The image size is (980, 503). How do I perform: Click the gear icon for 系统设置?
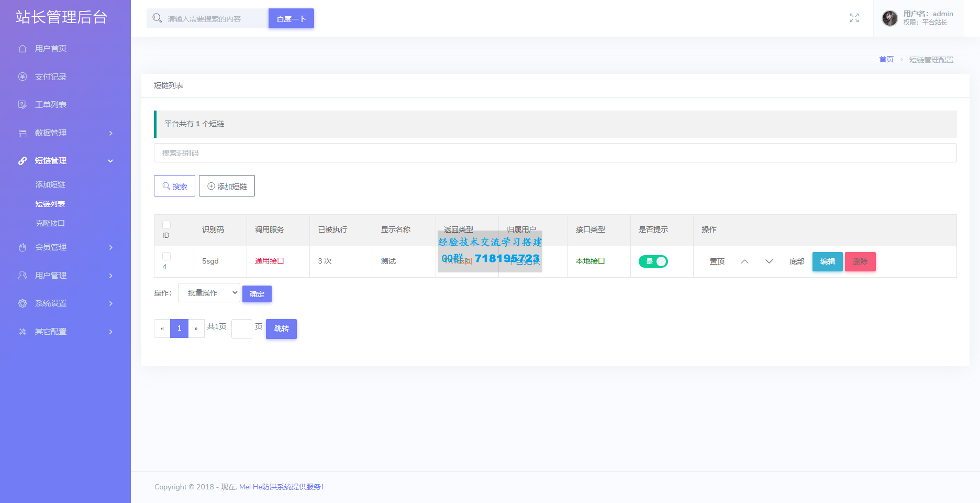point(23,303)
